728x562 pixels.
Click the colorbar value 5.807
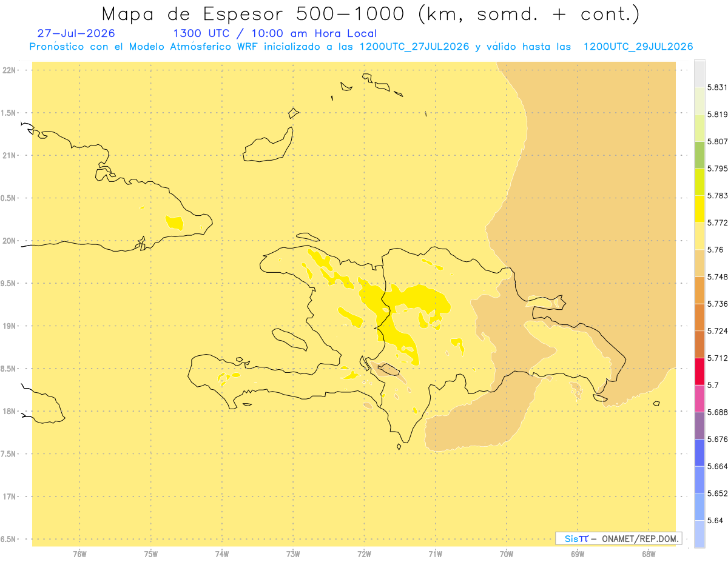[x=717, y=141]
